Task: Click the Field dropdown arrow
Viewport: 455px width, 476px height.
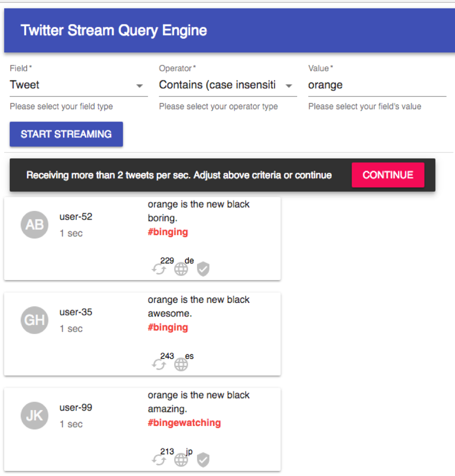Action: 140,86
